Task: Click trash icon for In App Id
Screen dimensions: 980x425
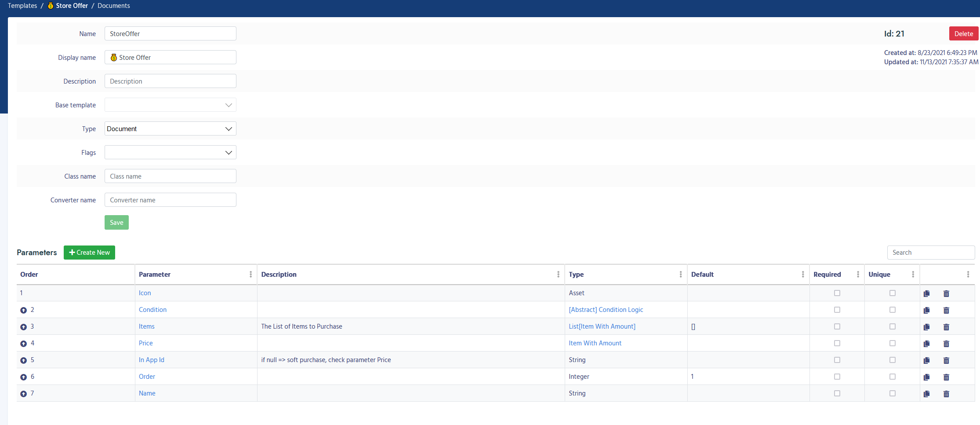Action: coord(946,360)
